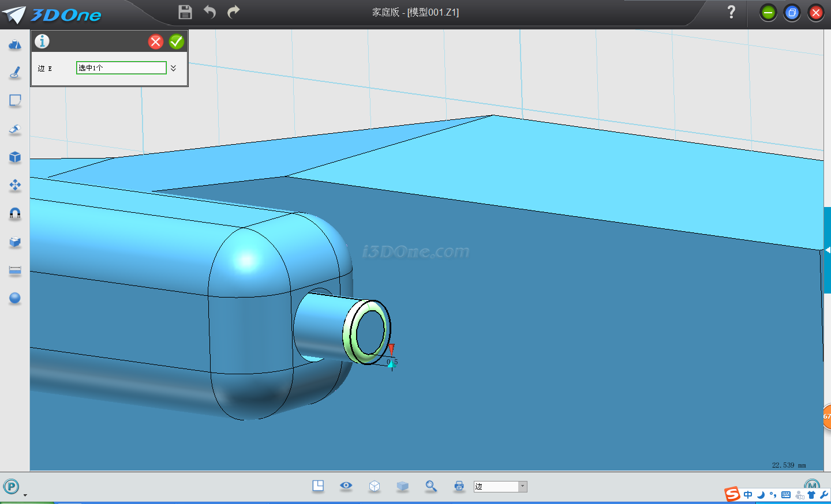The image size is (831, 504).
Task: Expand the right side panel arrow
Action: pos(827,250)
